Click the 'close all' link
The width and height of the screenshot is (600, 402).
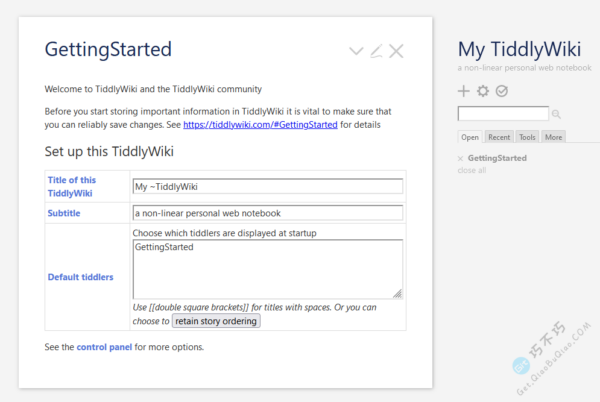(x=472, y=171)
